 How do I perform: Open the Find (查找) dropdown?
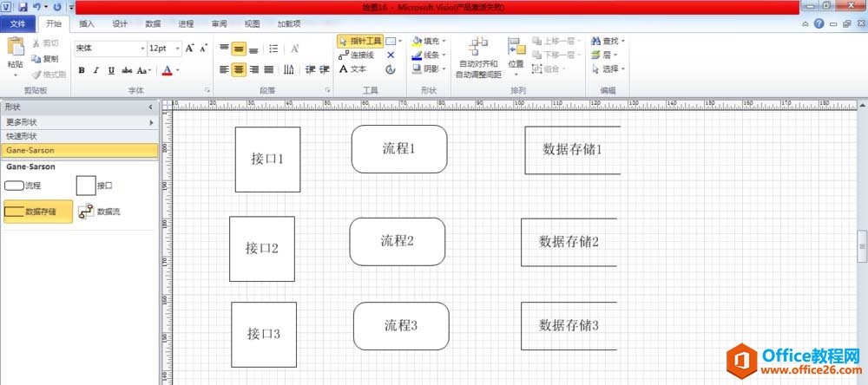(x=608, y=41)
